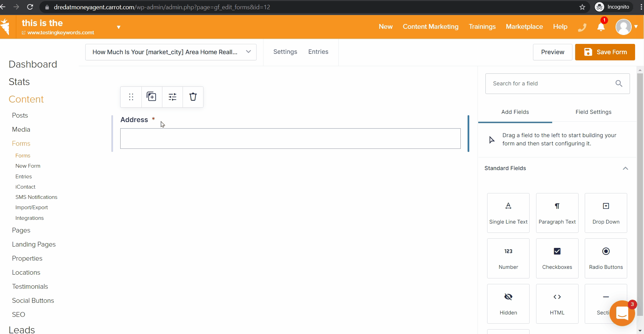Viewport: 644px width, 334px height.
Task: Open the Marketplace menu
Action: click(x=524, y=27)
